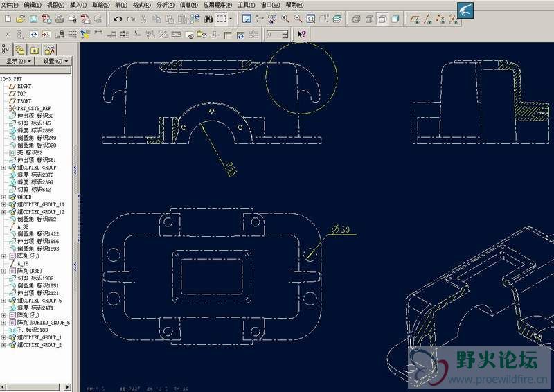Expand the 组COPIED_GROUP_5 node
This screenshot has height=392, width=554.
point(3,301)
